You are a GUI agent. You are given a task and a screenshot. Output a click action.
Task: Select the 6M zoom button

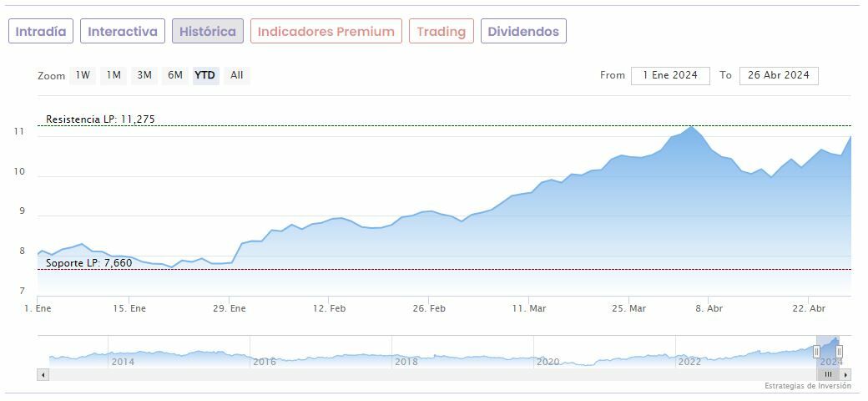[174, 75]
